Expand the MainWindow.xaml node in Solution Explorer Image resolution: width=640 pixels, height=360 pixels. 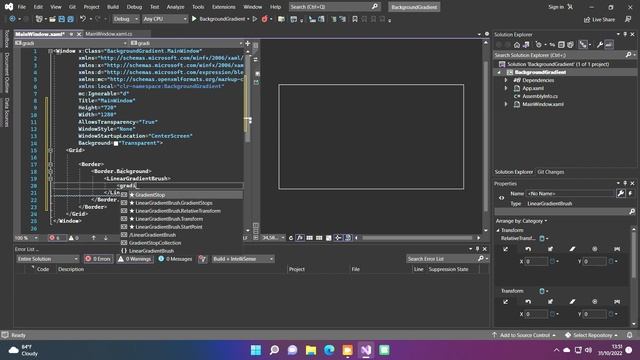click(506, 104)
